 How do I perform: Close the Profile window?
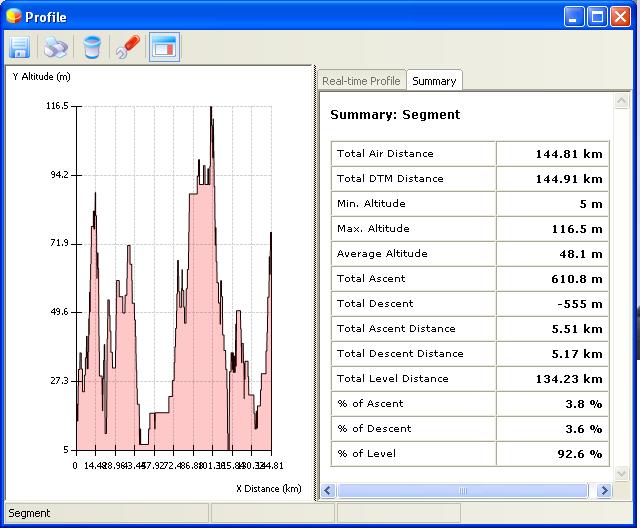coord(620,17)
